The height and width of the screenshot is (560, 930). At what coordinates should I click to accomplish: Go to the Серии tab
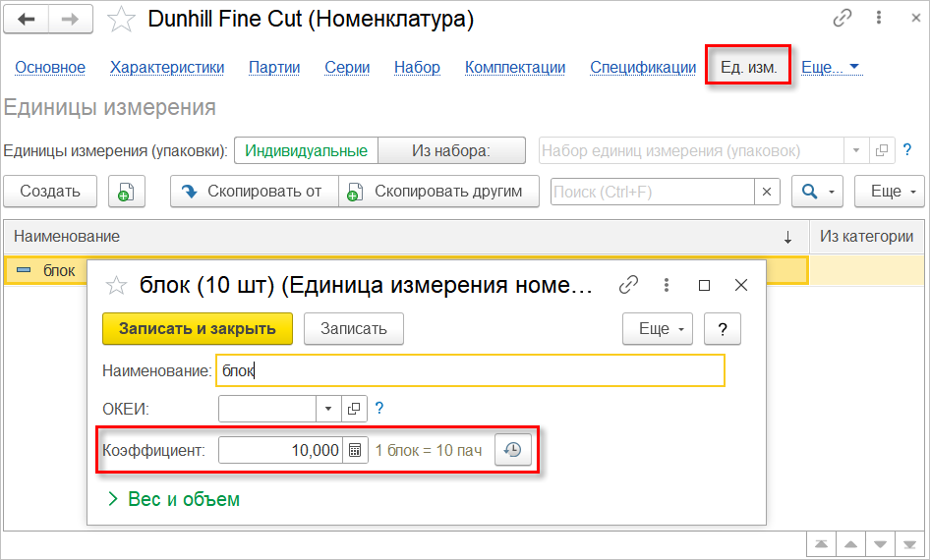347,68
